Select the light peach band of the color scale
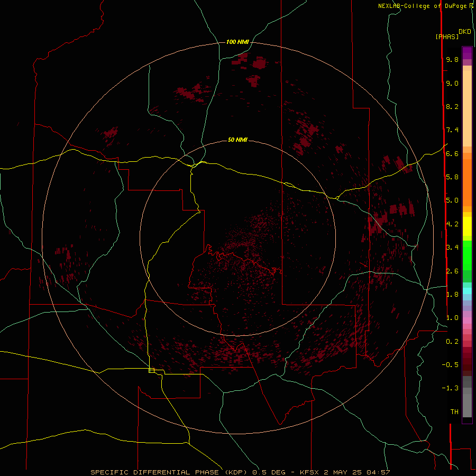Screen dimensions: 476x476 [467, 108]
